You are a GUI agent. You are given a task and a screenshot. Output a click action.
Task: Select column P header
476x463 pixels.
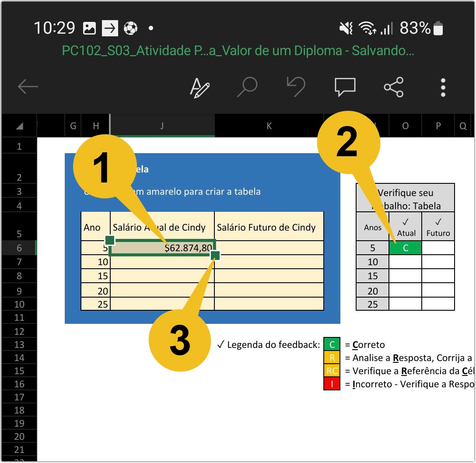click(x=438, y=126)
